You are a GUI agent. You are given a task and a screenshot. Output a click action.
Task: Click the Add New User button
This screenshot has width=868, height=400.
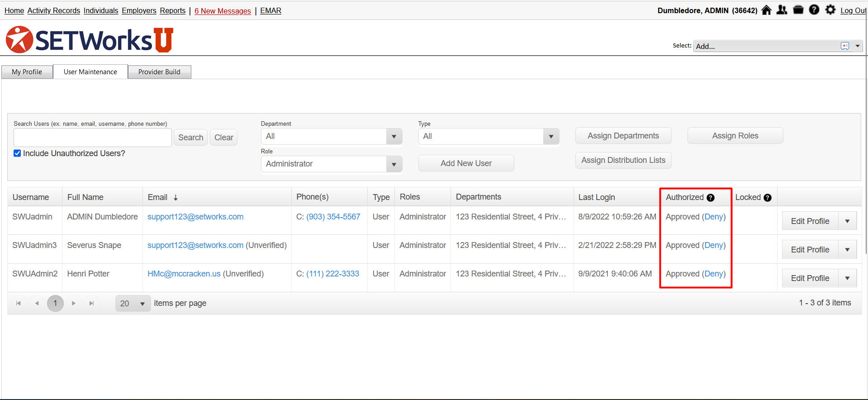(x=466, y=163)
